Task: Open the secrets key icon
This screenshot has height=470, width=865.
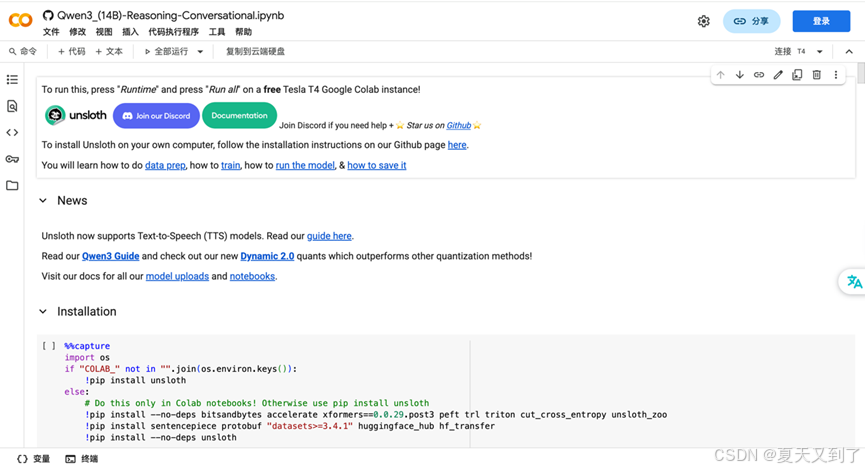Action: click(x=12, y=159)
